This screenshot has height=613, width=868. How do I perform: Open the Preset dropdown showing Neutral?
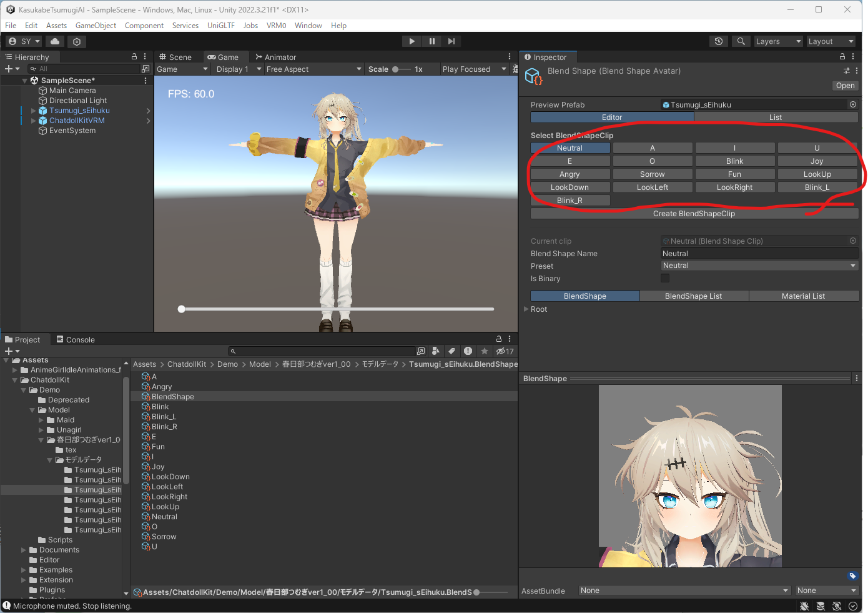[x=759, y=266]
